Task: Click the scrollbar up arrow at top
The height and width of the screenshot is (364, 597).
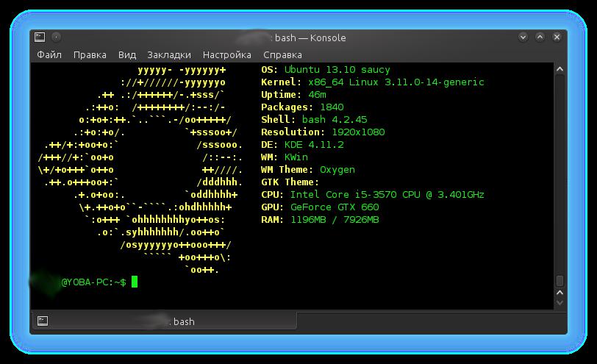Action: coord(560,69)
